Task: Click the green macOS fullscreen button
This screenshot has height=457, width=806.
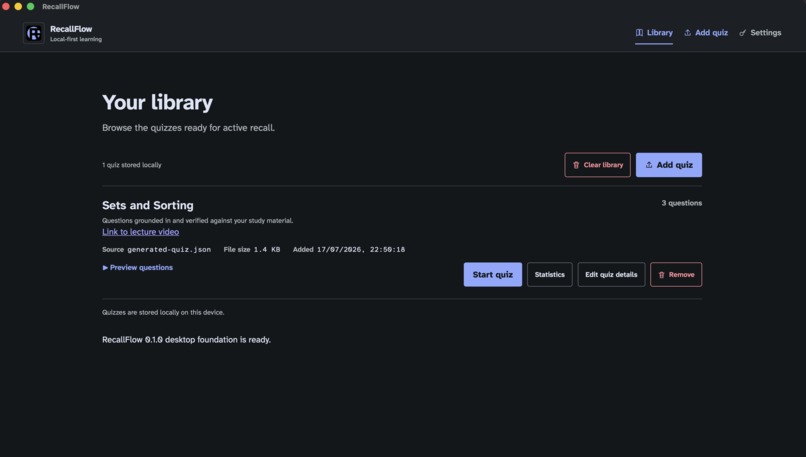Action: (x=30, y=6)
